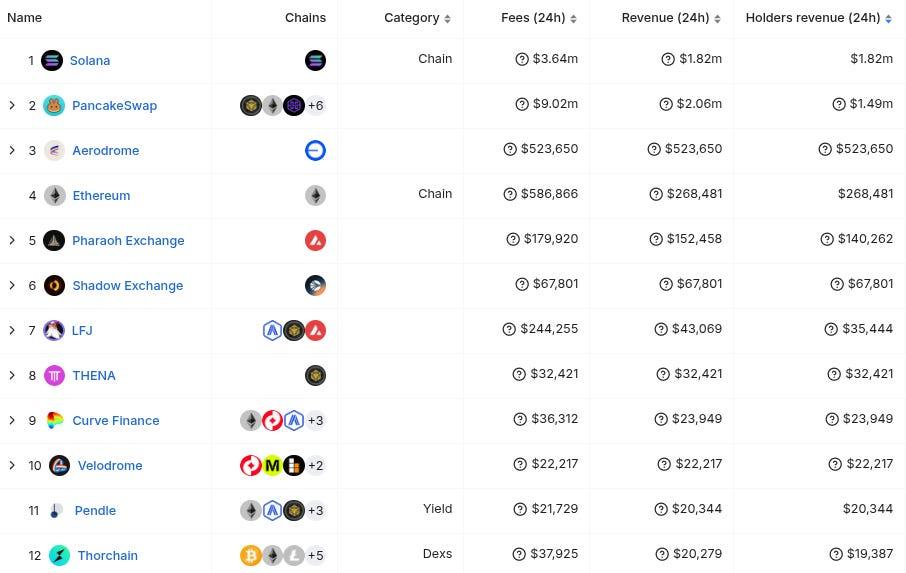The image size is (906, 573).
Task: Expand the PancakeSwap row
Action: coord(12,105)
